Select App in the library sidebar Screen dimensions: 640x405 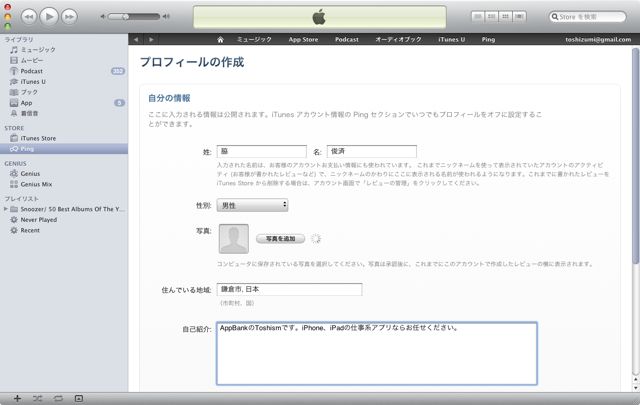[x=64, y=103]
